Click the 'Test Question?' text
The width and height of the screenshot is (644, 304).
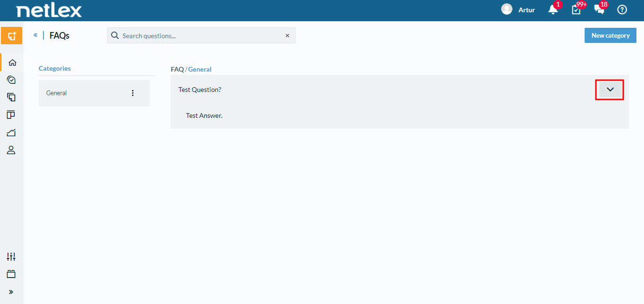200,90
